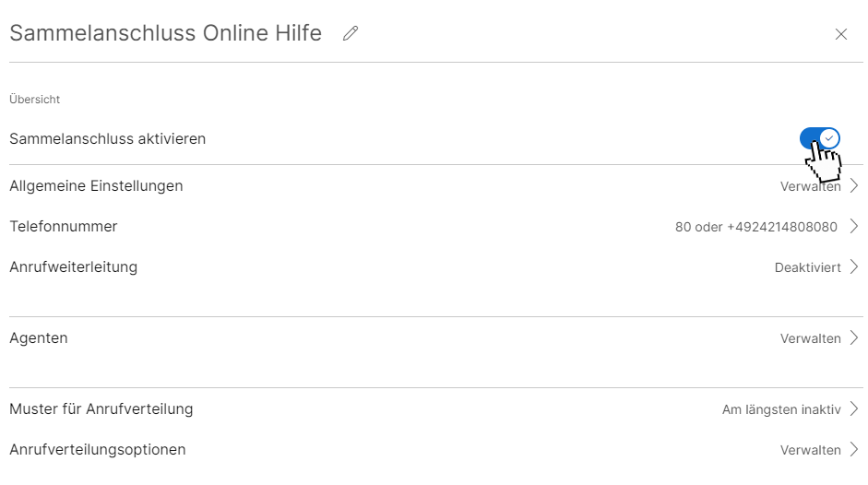Click the Verwalten link for Agenten
Viewport: 868px width, 485px height.
tap(810, 338)
